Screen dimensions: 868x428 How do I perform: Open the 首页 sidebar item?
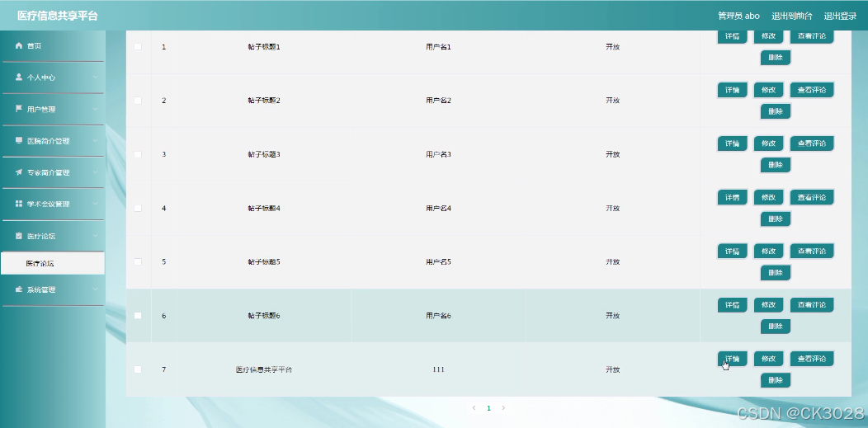52,46
